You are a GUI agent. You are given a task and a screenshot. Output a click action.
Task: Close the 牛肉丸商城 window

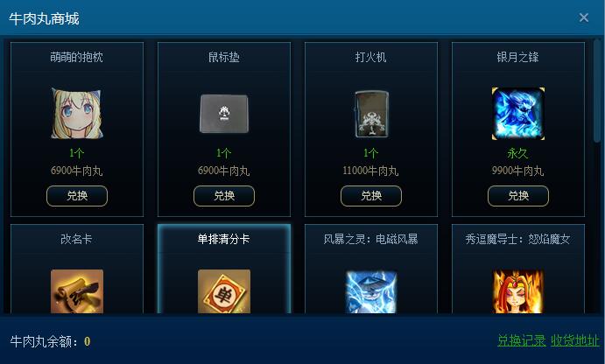click(x=584, y=17)
